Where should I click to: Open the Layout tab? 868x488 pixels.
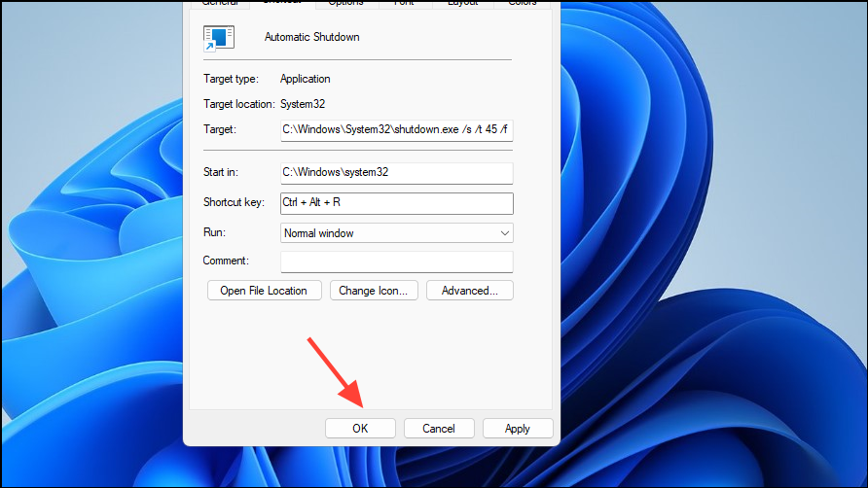(x=462, y=3)
